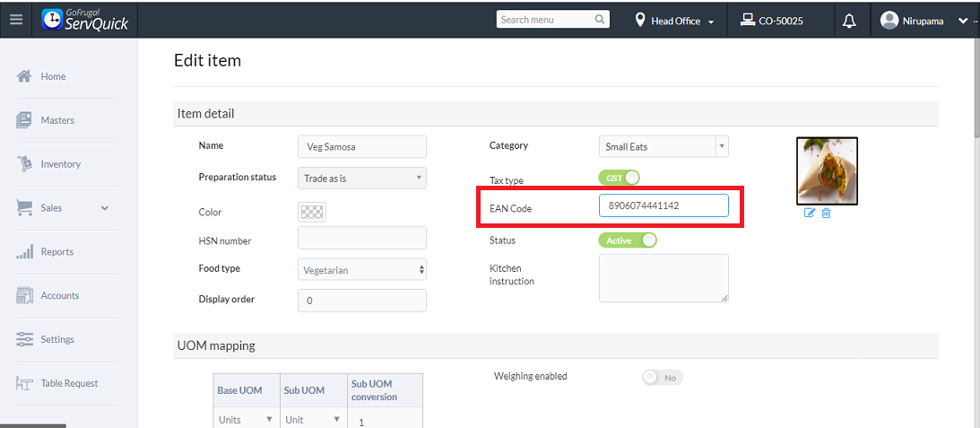The width and height of the screenshot is (980, 428).
Task: Expand the Preparation status dropdown
Action: point(361,179)
